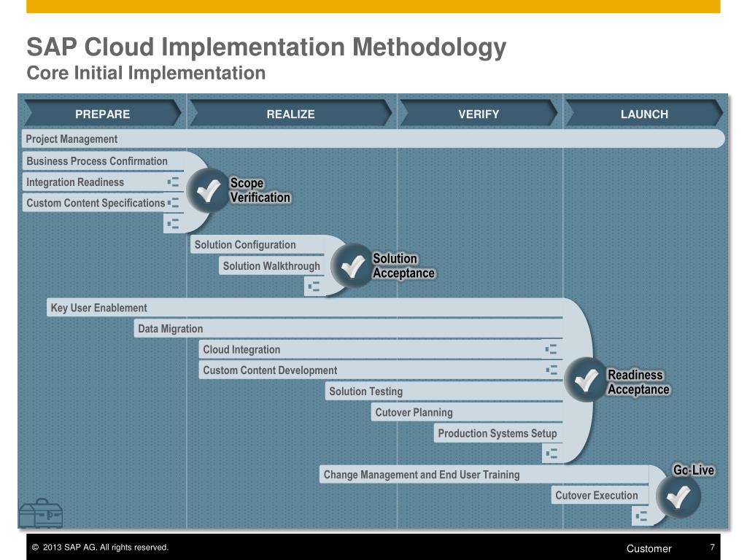The width and height of the screenshot is (747, 560).
Task: Click the Scope Verification milestone label
Action: tap(260, 190)
